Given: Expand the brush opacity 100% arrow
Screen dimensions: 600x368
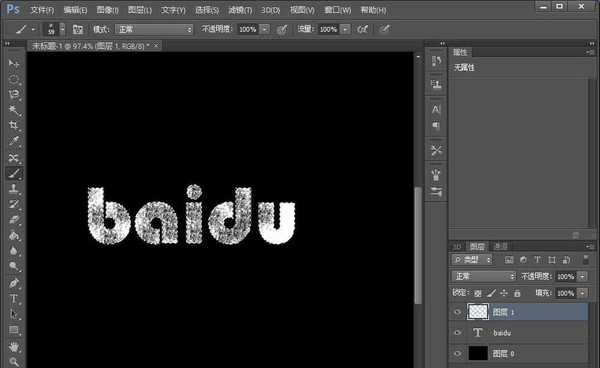Looking at the screenshot, I should tap(265, 29).
